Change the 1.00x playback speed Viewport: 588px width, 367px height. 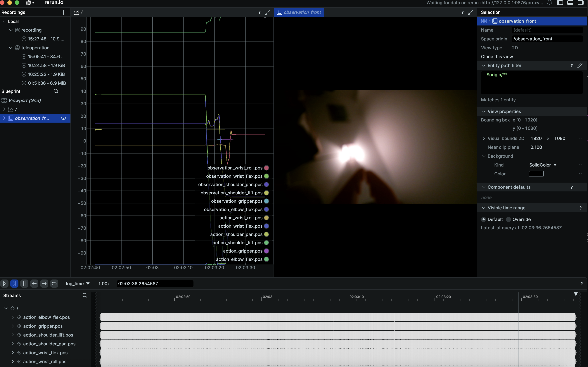(104, 284)
